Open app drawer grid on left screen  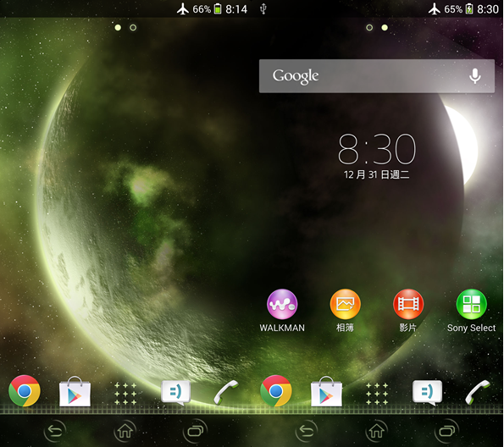click(125, 394)
